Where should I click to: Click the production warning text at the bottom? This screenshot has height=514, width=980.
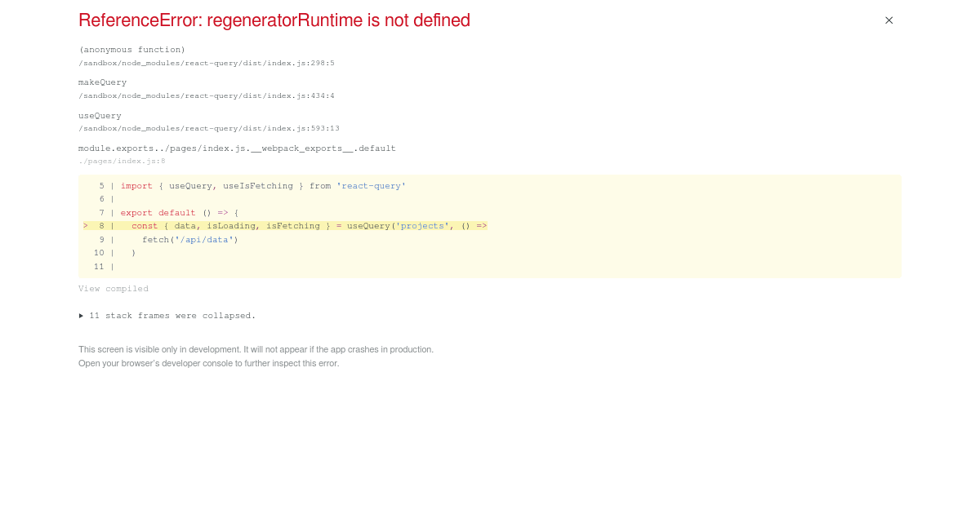pos(256,349)
